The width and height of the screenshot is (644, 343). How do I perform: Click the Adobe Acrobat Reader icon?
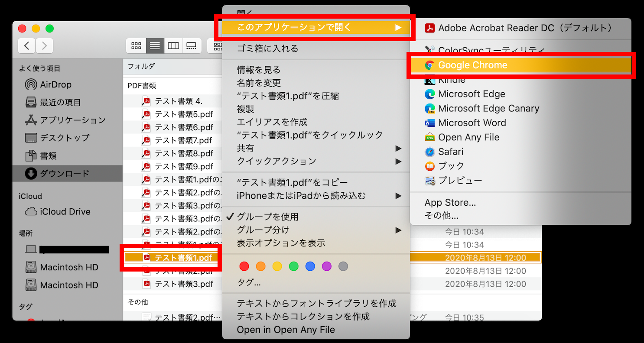tap(430, 28)
